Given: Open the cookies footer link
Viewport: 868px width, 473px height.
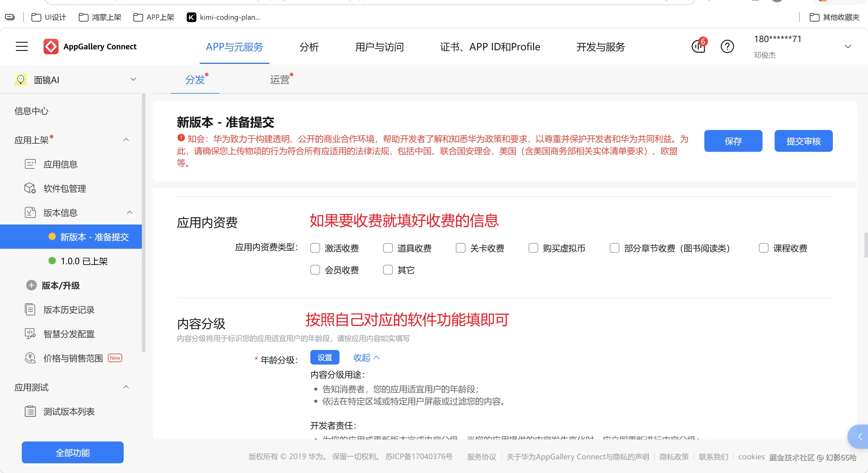Looking at the screenshot, I should (751, 457).
